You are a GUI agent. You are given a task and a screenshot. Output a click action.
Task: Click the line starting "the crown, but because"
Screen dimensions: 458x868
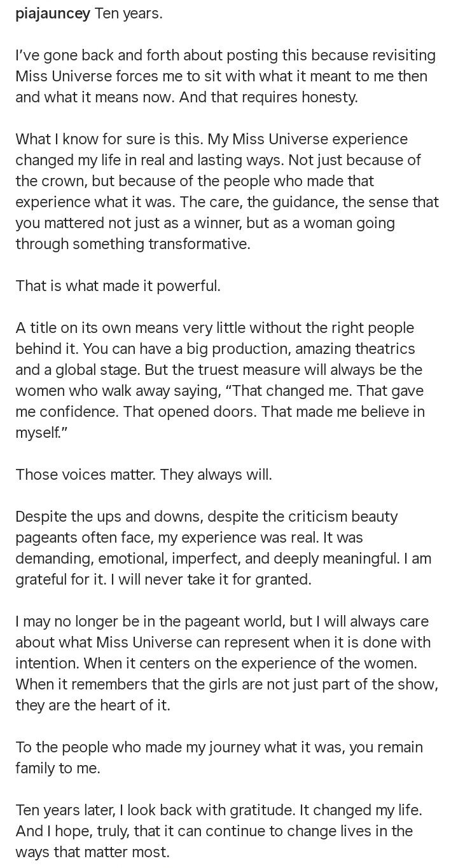coord(195,181)
